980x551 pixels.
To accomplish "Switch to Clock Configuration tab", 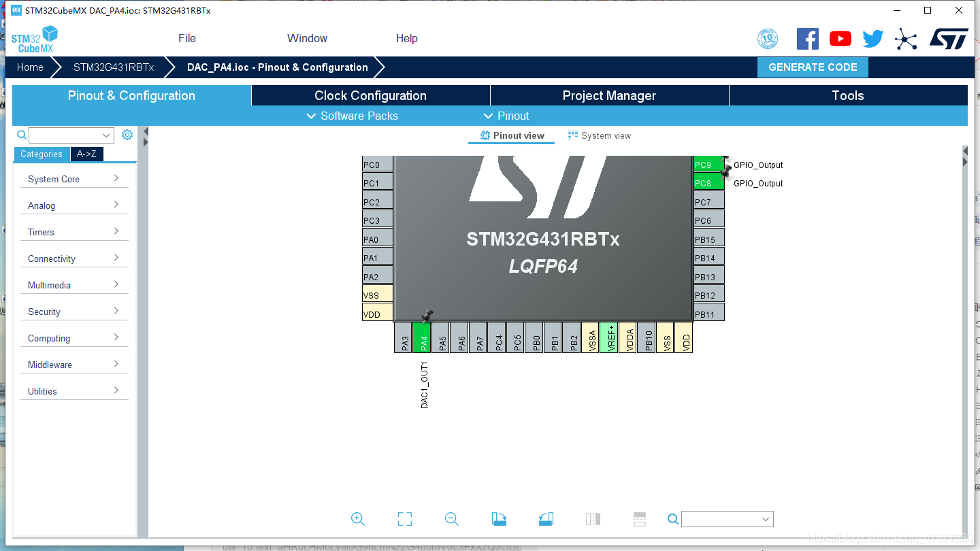I will pos(370,95).
